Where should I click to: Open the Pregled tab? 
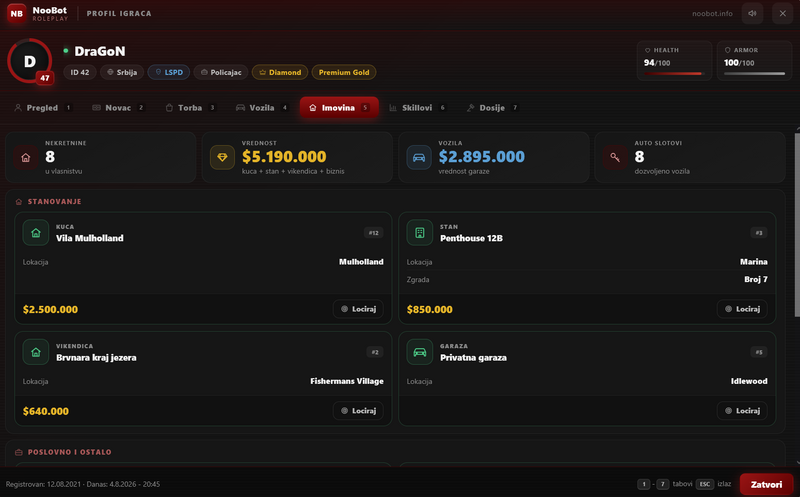coord(43,108)
